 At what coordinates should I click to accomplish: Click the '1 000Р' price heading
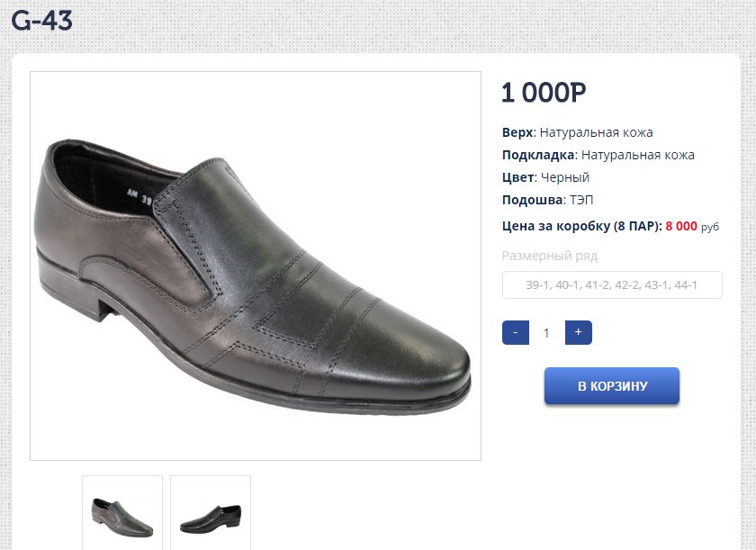click(544, 93)
